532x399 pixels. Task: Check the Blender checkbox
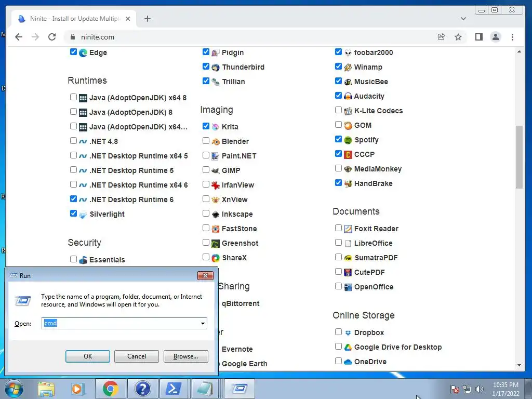click(x=206, y=140)
